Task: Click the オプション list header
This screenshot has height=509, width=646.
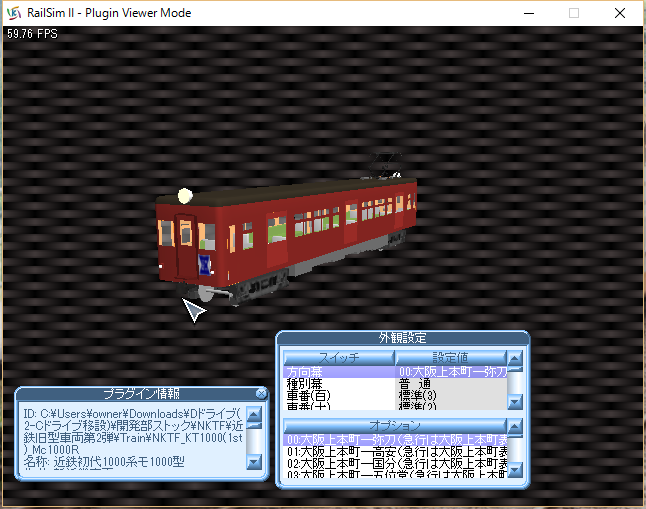Action: [395, 425]
